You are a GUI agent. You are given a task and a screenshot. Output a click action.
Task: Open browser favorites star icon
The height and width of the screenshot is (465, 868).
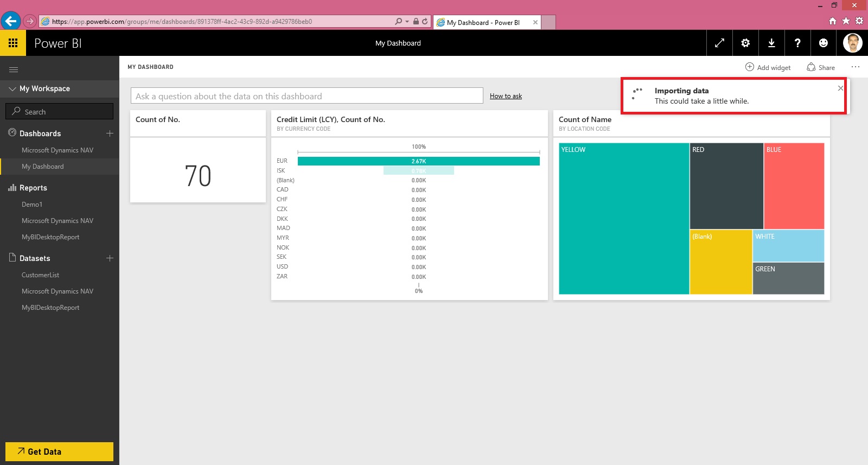(x=846, y=21)
